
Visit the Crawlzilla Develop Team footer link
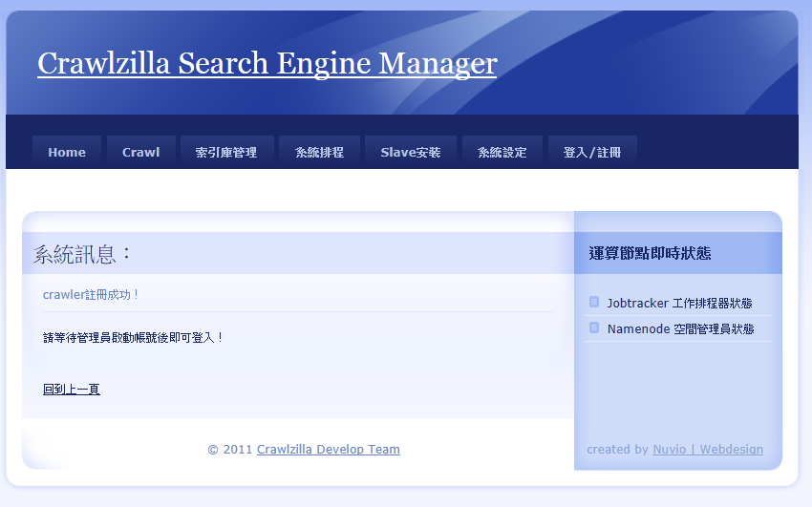[329, 449]
